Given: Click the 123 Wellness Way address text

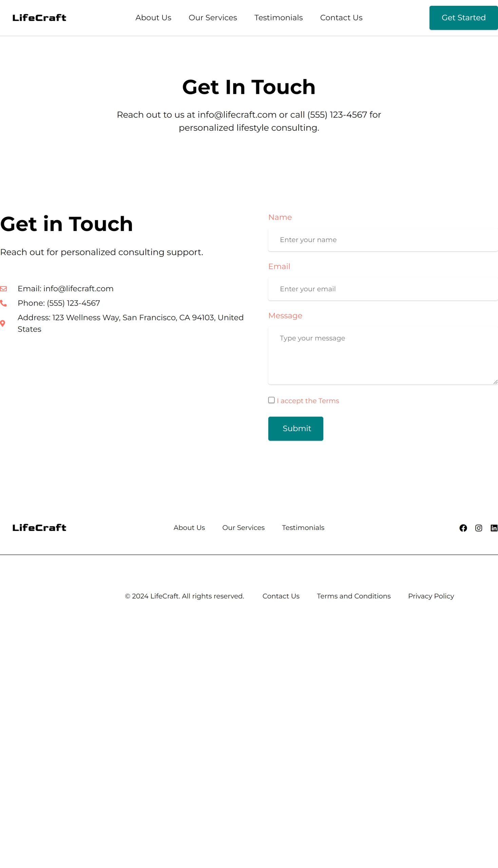Looking at the screenshot, I should pos(131,323).
